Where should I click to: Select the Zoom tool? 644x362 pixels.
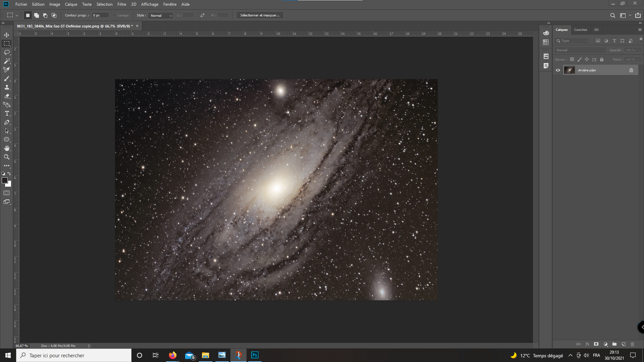7,157
